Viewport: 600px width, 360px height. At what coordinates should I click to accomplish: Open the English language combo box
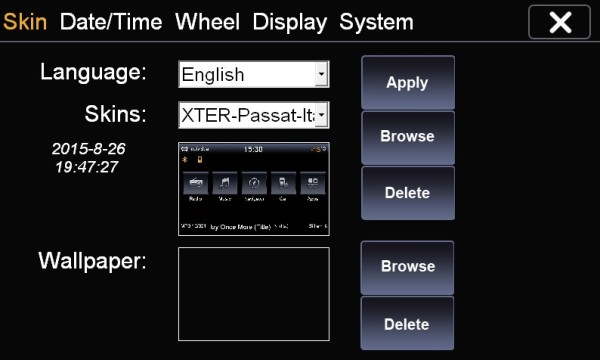[x=254, y=74]
